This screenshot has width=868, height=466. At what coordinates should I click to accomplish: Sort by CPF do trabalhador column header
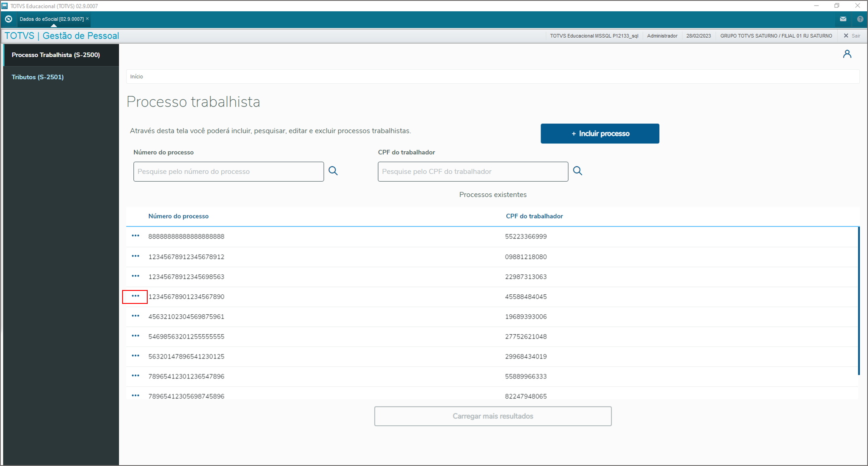[x=534, y=216]
